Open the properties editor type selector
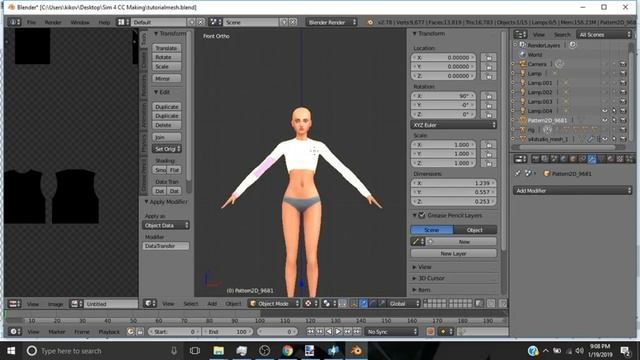The width and height of the screenshot is (640, 360). [520, 159]
